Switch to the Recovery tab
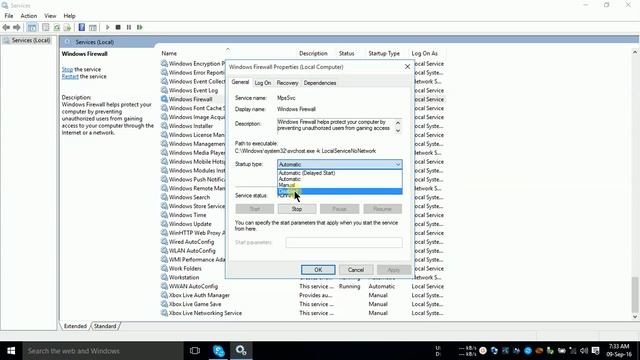This screenshot has height=360, width=640. click(287, 83)
